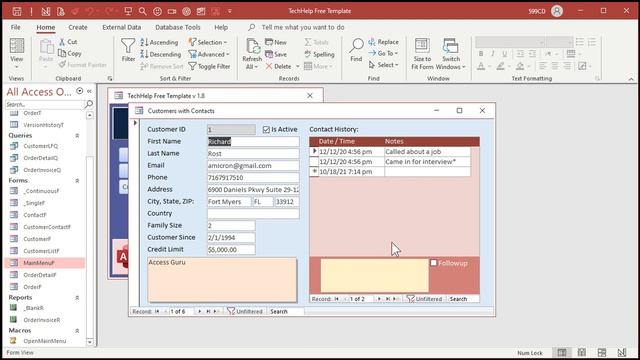
Task: Click the navigation pane search magnifier
Action: point(89,104)
